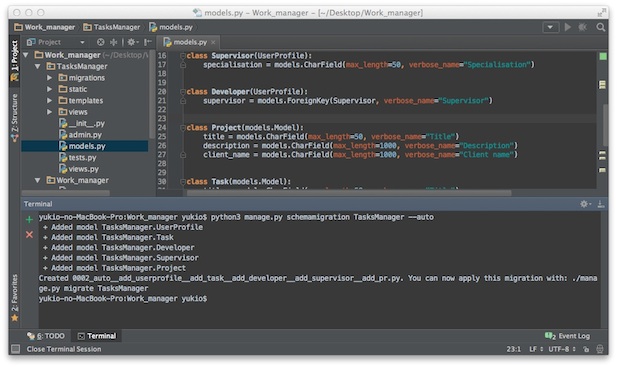Click the Favorites star icon
Image resolution: width=617 pixels, height=367 pixels.
15,318
